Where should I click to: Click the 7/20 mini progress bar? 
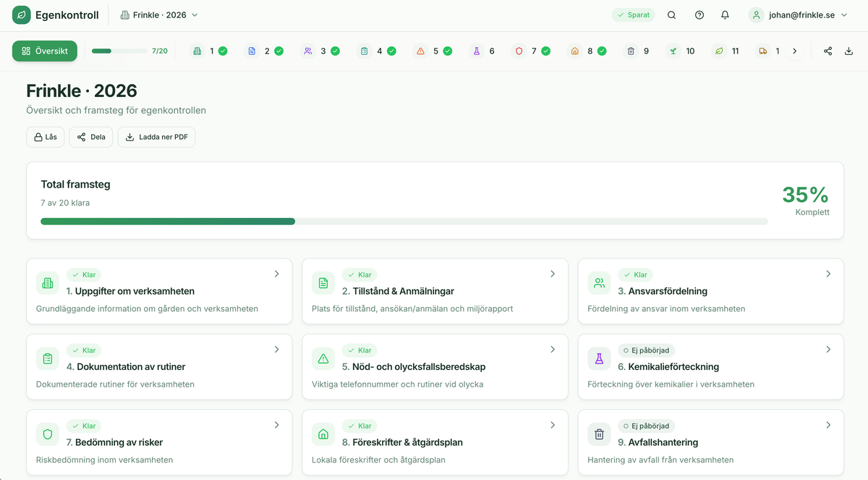pyautogui.click(x=119, y=51)
